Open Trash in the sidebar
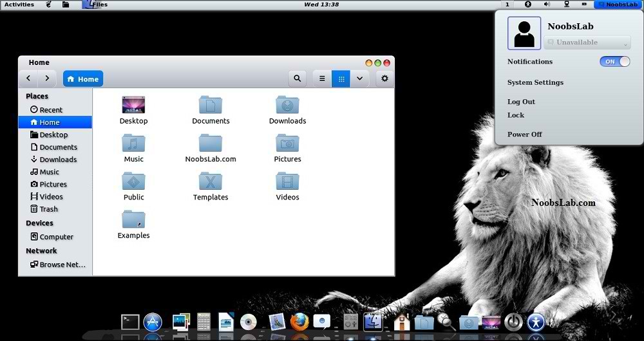Viewport: 644px width, 341px height. pos(55,209)
